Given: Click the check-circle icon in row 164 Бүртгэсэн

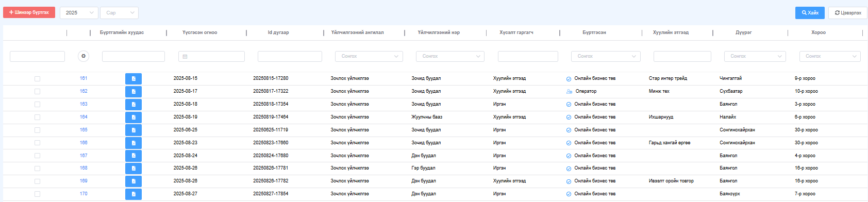Looking at the screenshot, I should [569, 117].
